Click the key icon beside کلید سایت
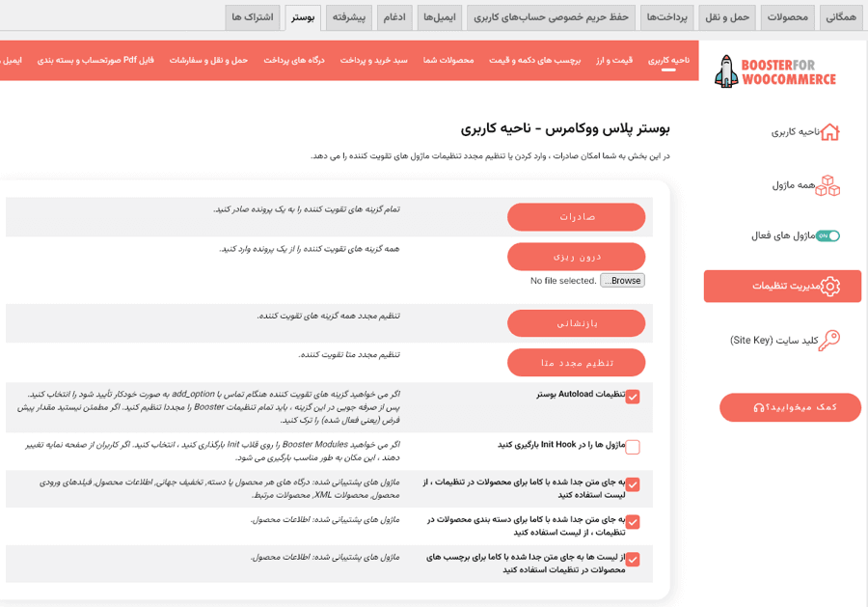This screenshot has width=868, height=607. pos(829,340)
